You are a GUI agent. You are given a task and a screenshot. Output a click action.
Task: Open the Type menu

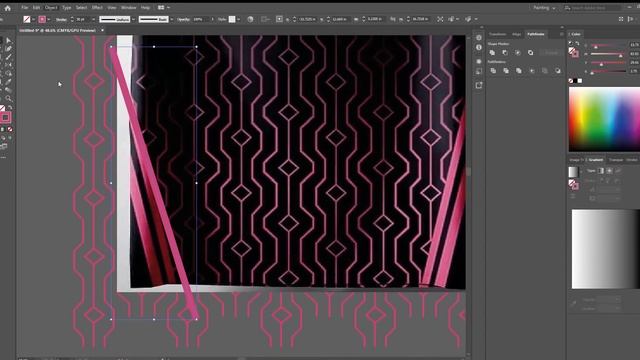(x=67, y=8)
